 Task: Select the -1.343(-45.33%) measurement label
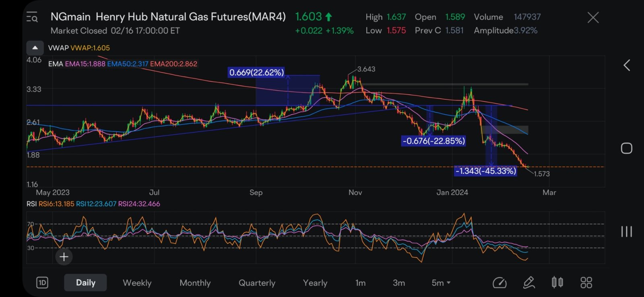485,171
